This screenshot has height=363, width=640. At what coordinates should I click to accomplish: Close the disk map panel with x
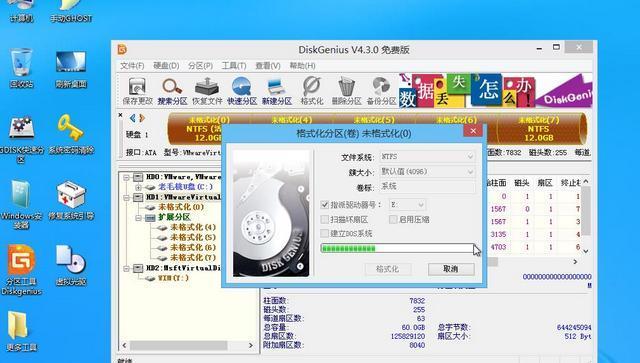[x=120, y=116]
